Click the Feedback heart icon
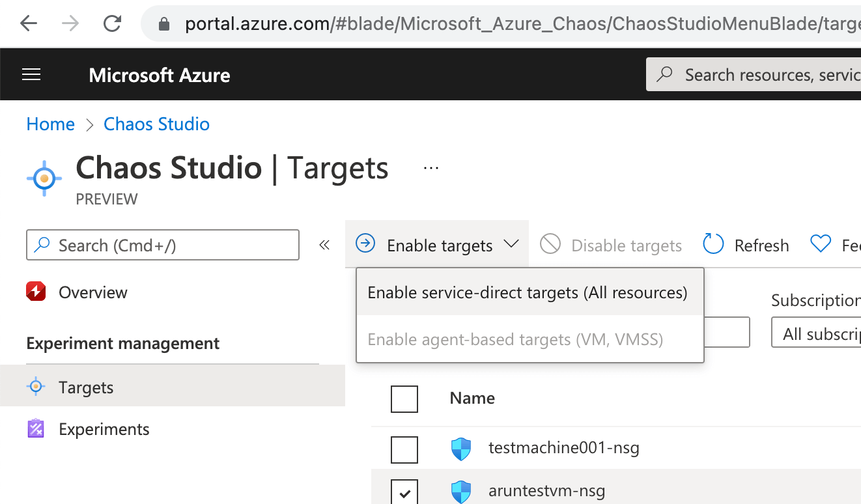This screenshot has width=861, height=504. [821, 244]
